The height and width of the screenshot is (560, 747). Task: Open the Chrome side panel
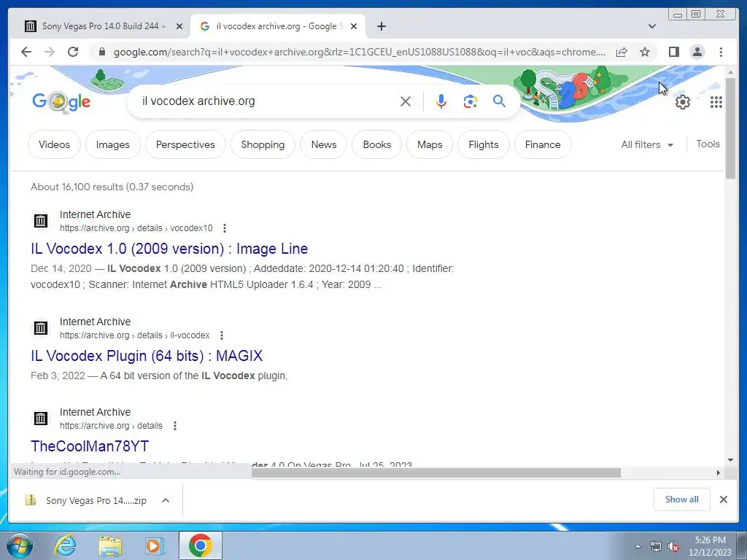click(x=673, y=52)
